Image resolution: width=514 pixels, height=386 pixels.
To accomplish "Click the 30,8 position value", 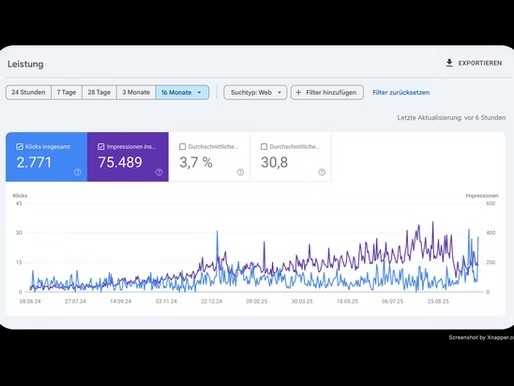I will pyautogui.click(x=274, y=162).
